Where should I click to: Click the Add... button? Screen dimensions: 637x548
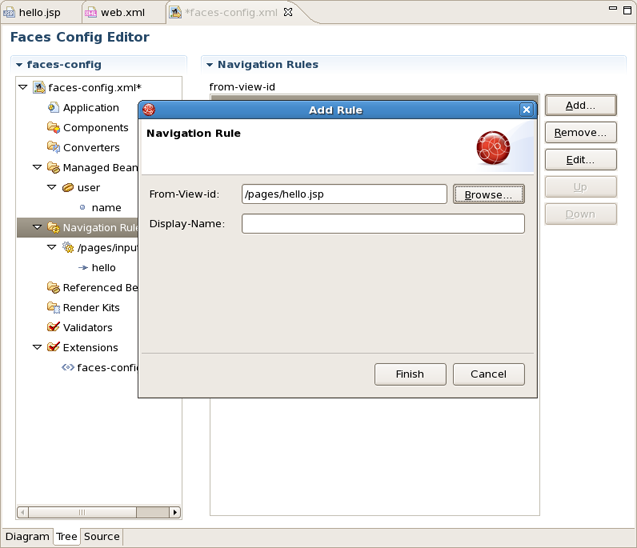[581, 105]
